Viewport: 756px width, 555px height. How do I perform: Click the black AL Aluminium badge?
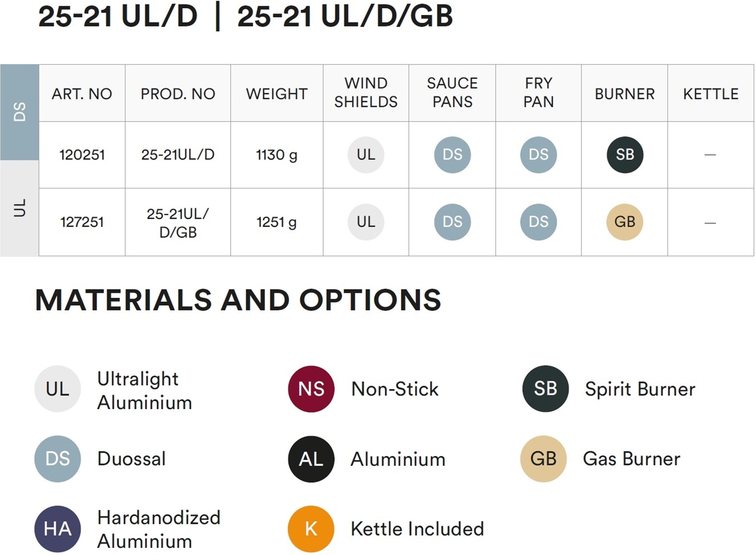click(311, 459)
